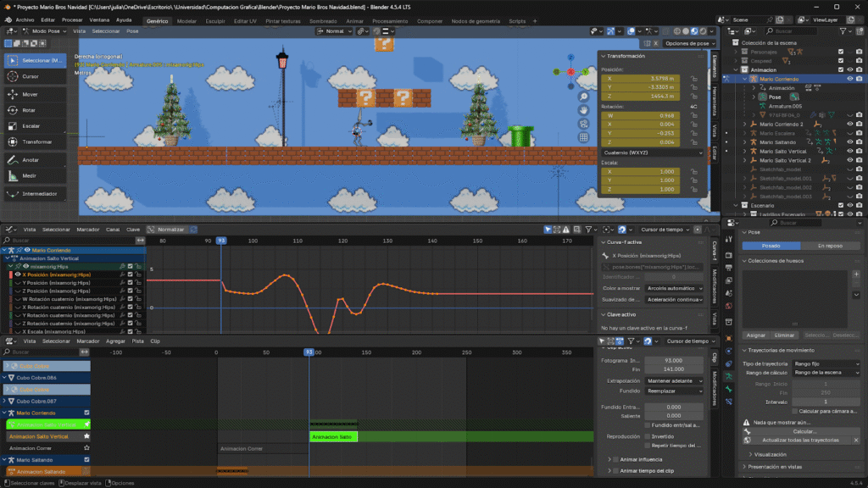Enable the Invertido playback checkbox

click(x=647, y=436)
